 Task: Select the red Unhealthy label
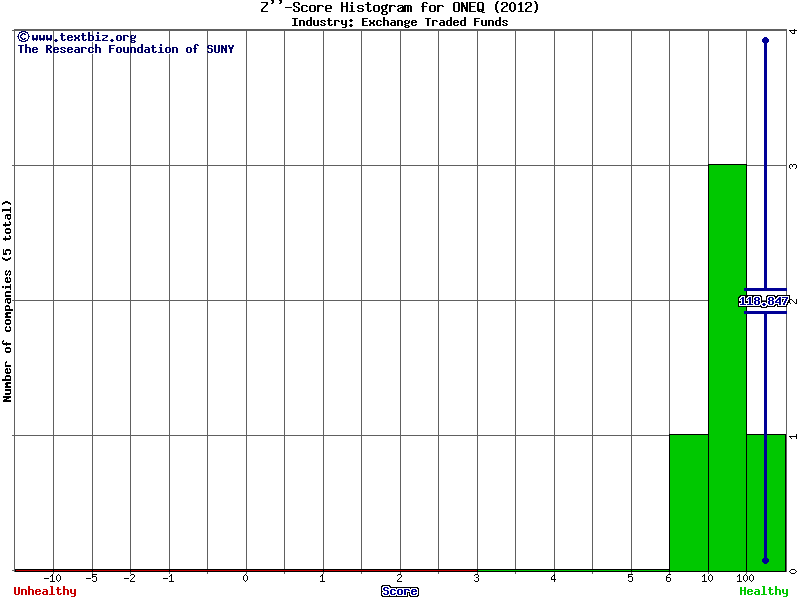click(45, 591)
